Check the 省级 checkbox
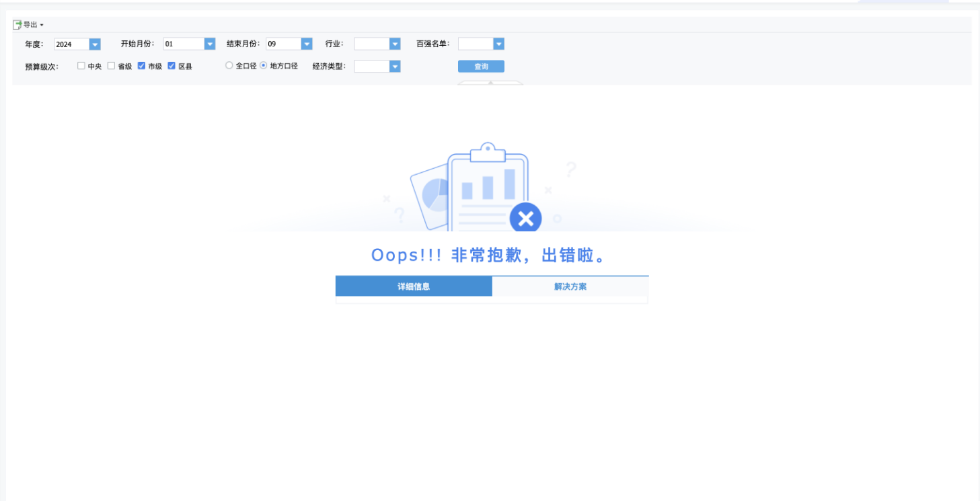 pos(112,66)
